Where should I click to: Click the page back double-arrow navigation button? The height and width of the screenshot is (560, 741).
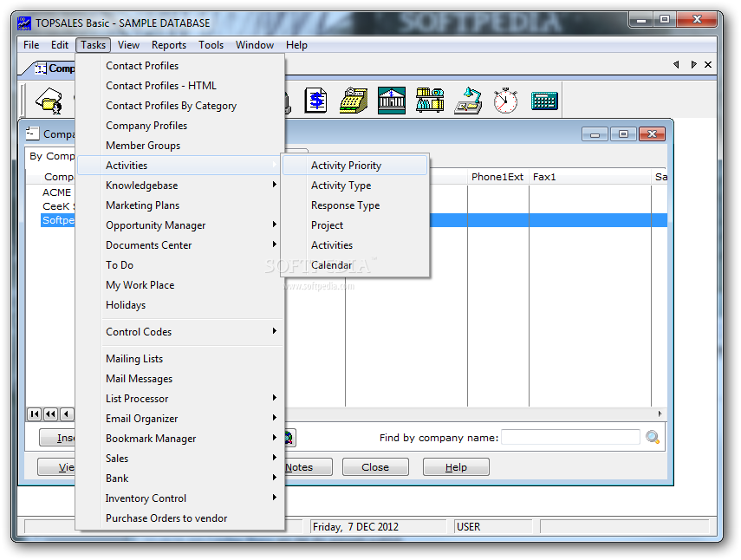50,414
